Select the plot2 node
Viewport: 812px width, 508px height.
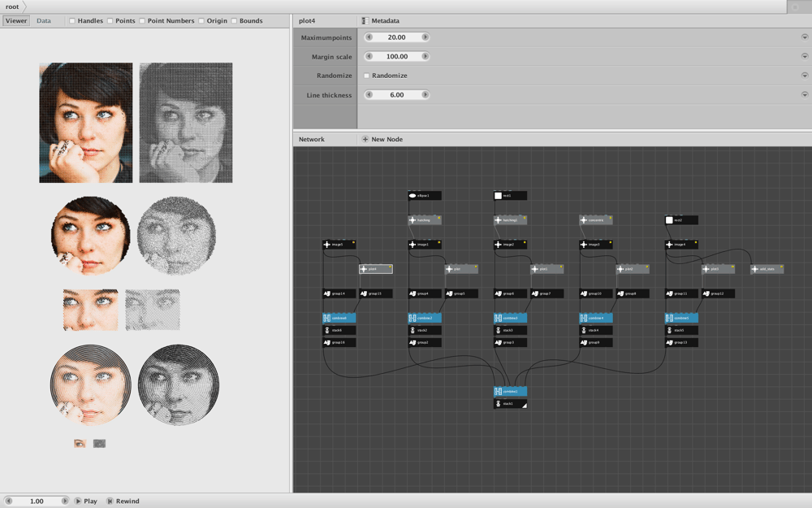[x=633, y=269]
